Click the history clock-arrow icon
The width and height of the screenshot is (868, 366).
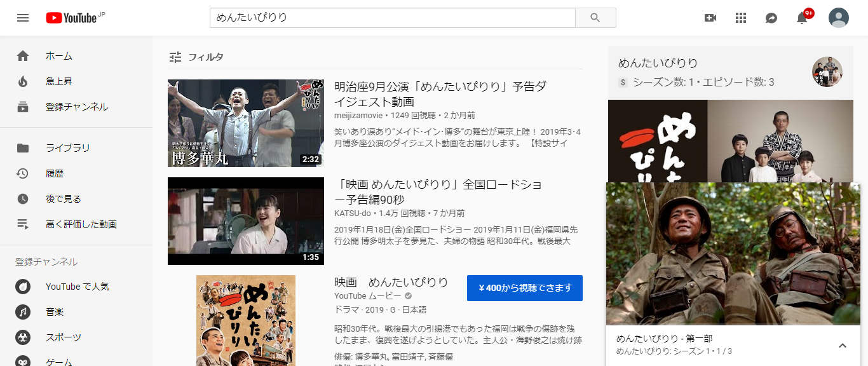(23, 173)
